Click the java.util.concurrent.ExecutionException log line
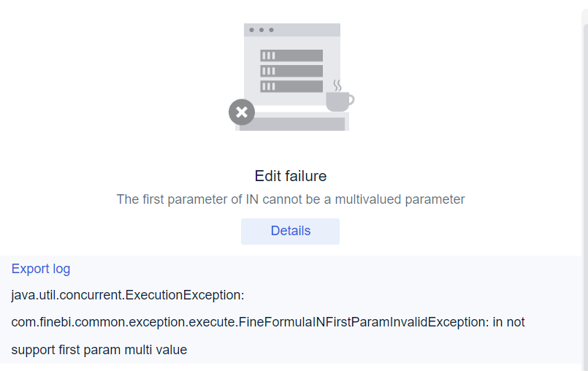Viewport: 588px width, 371px height. point(128,295)
